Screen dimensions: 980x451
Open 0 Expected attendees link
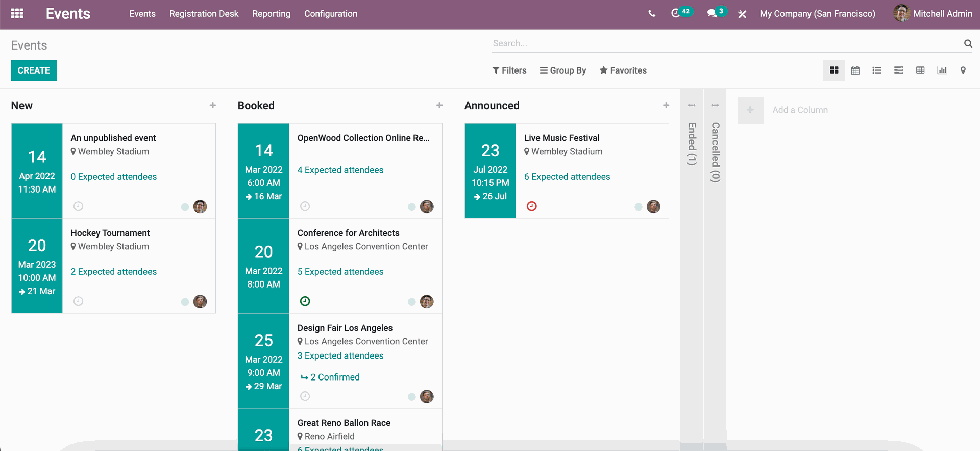point(114,177)
